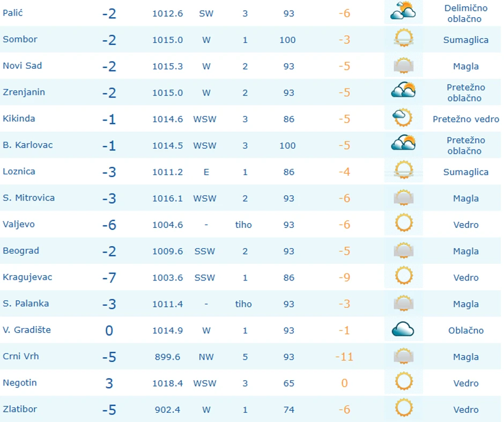Select the B. Karlovac station name
This screenshot has width=504, height=422.
pyautogui.click(x=28, y=145)
